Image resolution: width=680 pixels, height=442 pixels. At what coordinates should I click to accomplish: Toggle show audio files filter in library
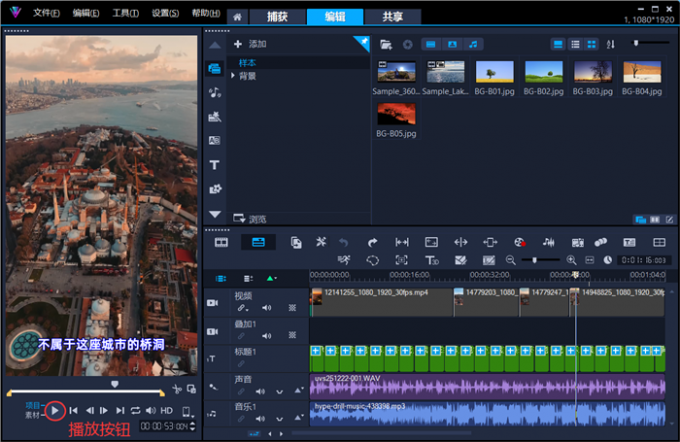coord(473,45)
